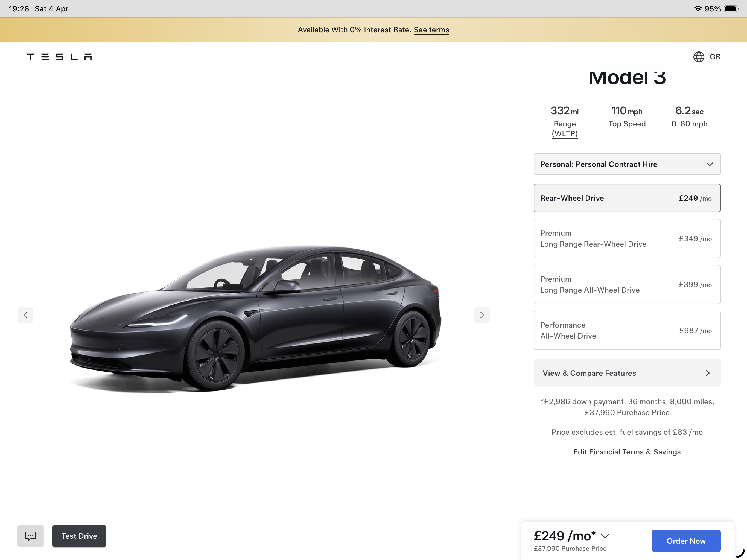Select Premium Long Range Rear-Wheel Drive

pyautogui.click(x=627, y=238)
